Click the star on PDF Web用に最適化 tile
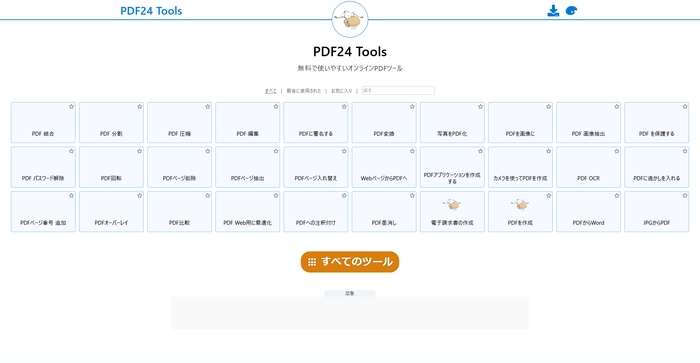700x363 pixels. 276,196
